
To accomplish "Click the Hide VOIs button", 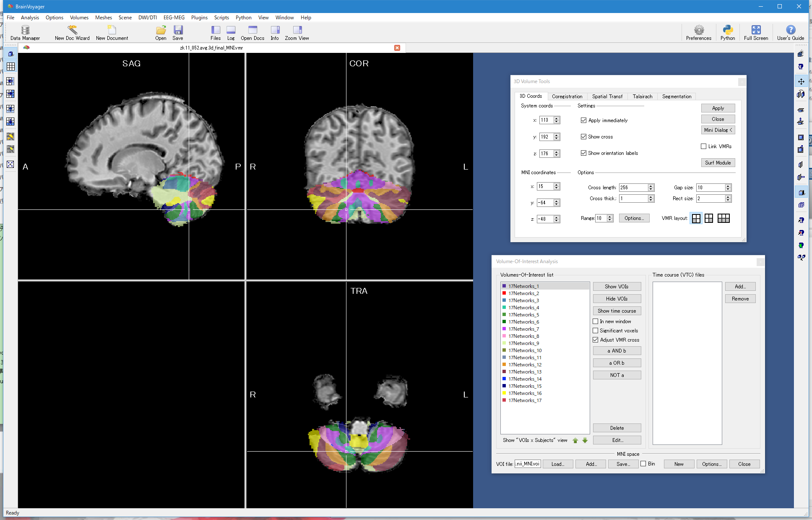I will (x=617, y=299).
